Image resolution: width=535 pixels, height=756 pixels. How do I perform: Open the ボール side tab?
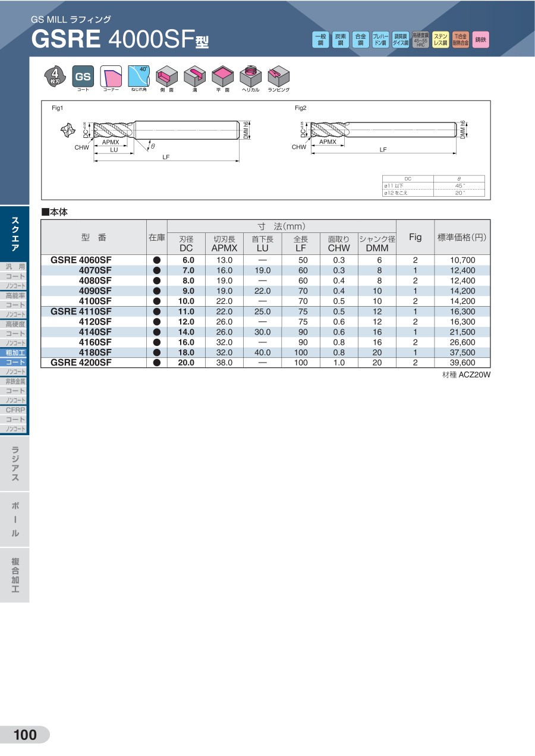tap(14, 519)
